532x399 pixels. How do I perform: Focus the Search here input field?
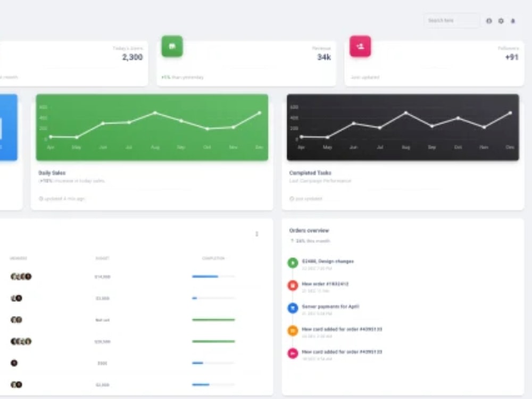click(452, 20)
